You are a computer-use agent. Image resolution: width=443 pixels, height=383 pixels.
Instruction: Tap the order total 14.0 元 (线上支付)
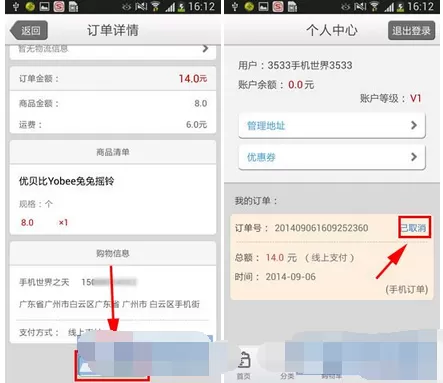pos(295,257)
